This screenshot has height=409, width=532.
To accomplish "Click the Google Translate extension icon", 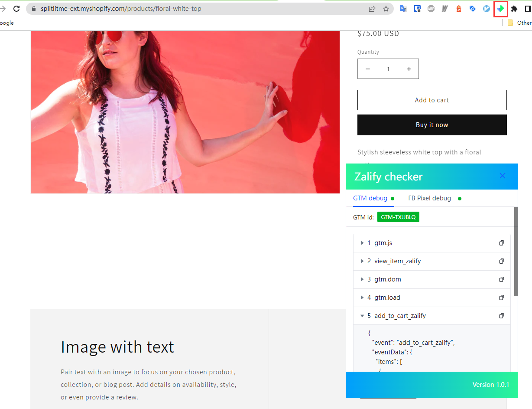I will [x=403, y=9].
